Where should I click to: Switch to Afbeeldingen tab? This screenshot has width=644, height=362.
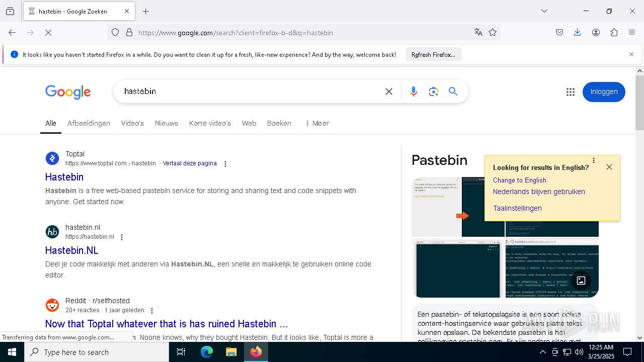coord(89,123)
